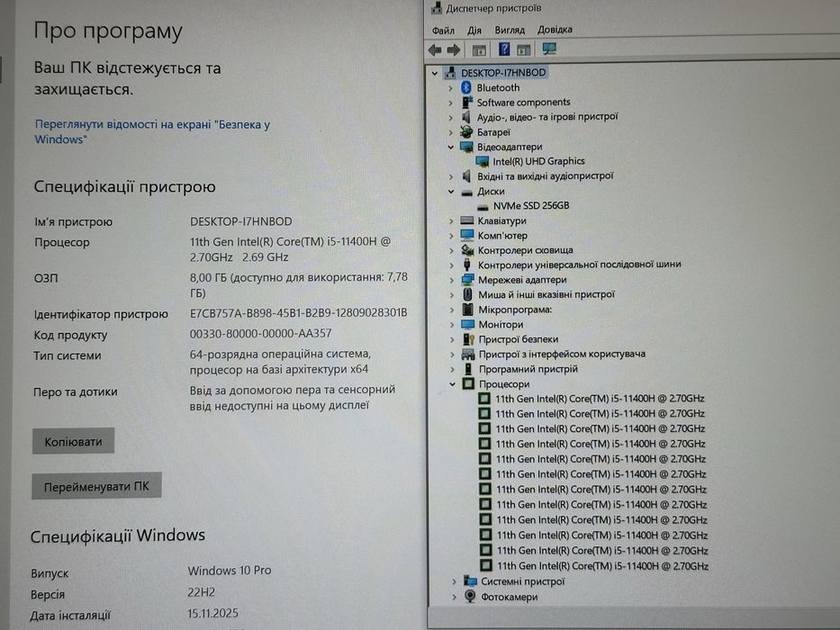Click the Комп'ютер computer icon
The height and width of the screenshot is (630, 840).
467,235
